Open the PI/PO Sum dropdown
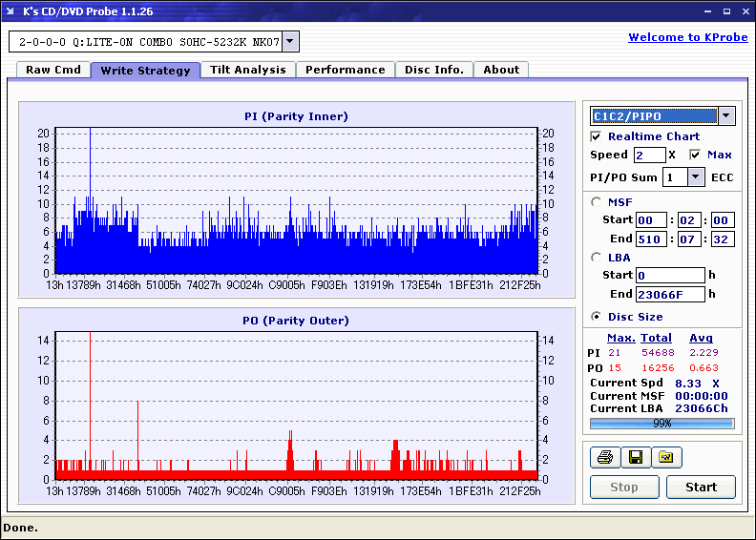Viewport: 756px width, 540px height. [x=695, y=177]
